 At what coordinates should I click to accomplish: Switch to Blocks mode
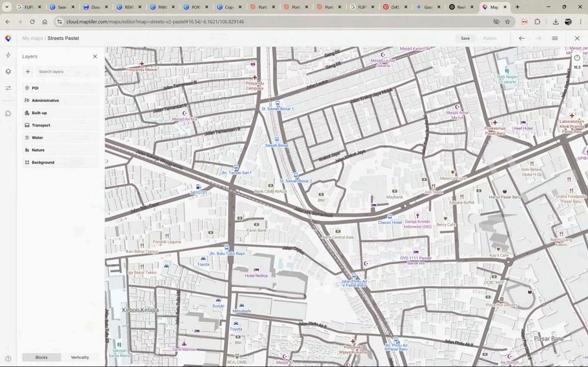tap(41, 357)
